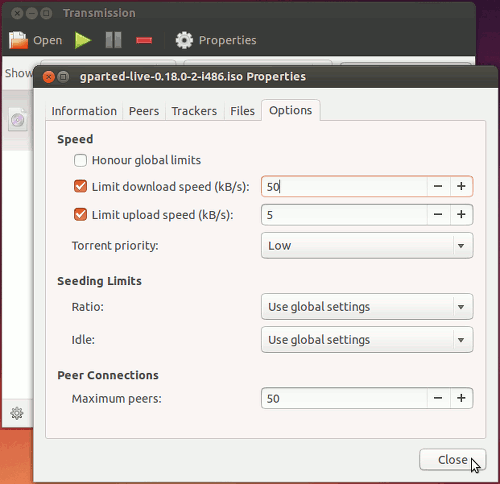
Task: Click the torrent disc file icon
Action: pyautogui.click(x=18, y=119)
